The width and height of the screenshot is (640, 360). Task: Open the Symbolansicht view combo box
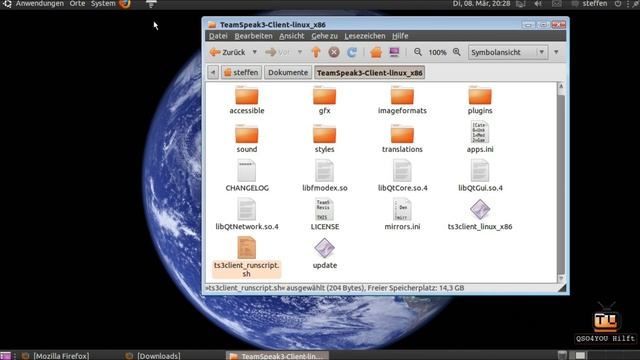(x=507, y=52)
